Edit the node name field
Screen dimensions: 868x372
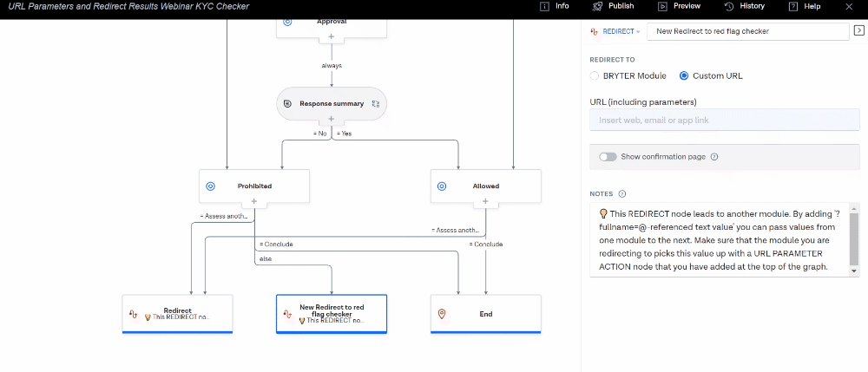coord(747,31)
